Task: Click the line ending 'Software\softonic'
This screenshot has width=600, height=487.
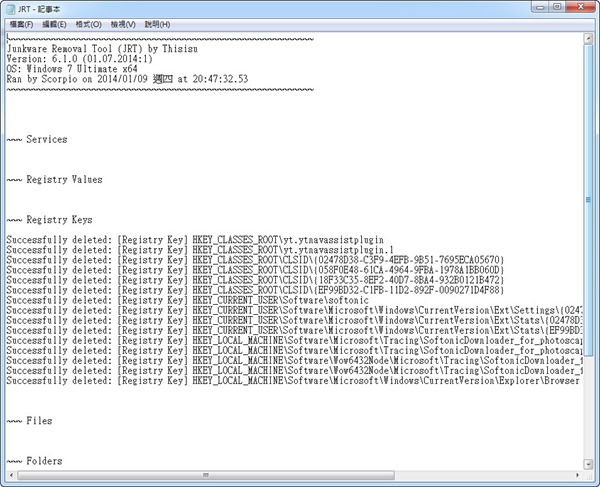Action: (x=188, y=300)
